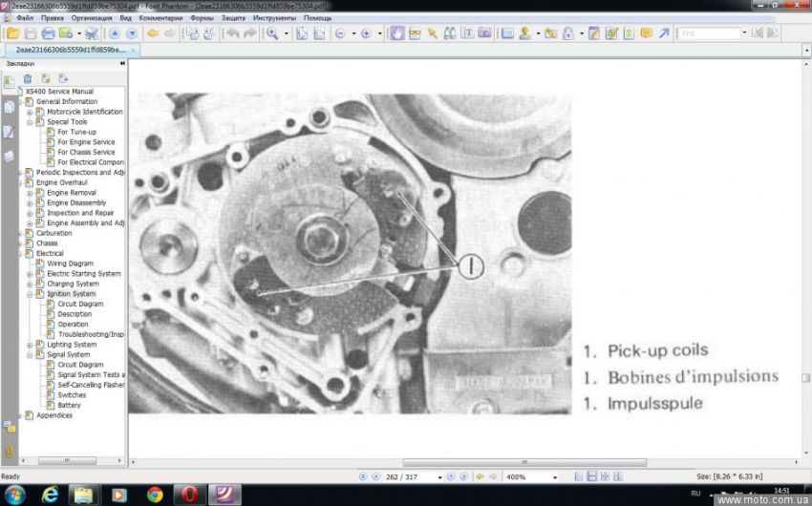This screenshot has width=812, height=506.
Task: Open the Wiring Diagram bookmark
Action: 71,264
